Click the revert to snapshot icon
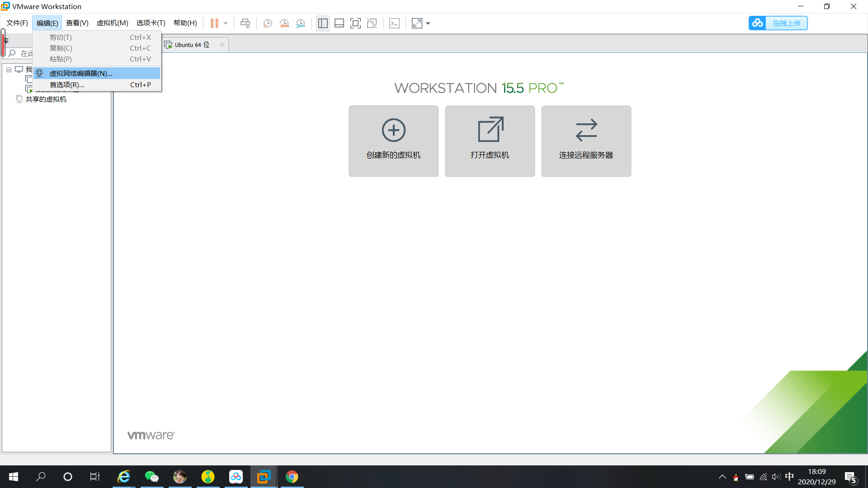868x488 pixels. click(x=284, y=23)
